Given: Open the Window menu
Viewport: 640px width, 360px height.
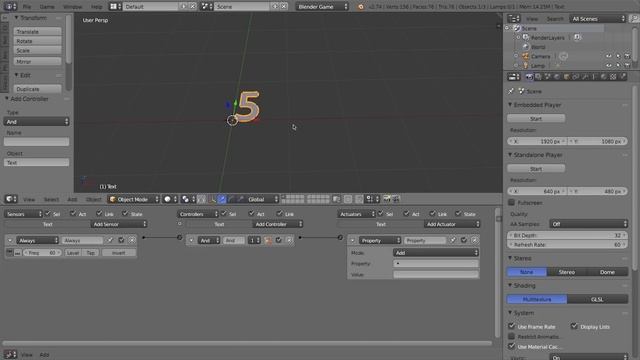Looking at the screenshot, I should pos(73,7).
